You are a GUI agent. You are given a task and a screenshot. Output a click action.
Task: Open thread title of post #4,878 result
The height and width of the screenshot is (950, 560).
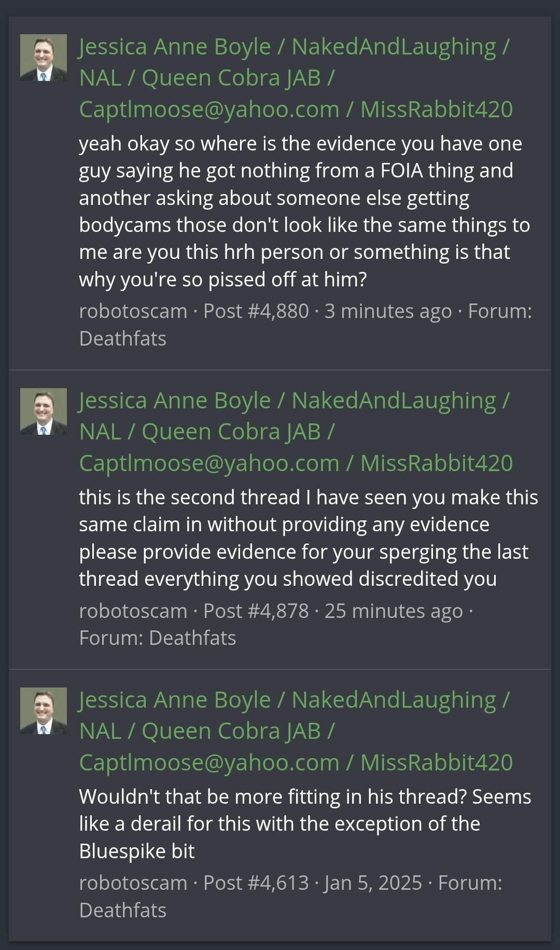click(x=296, y=432)
